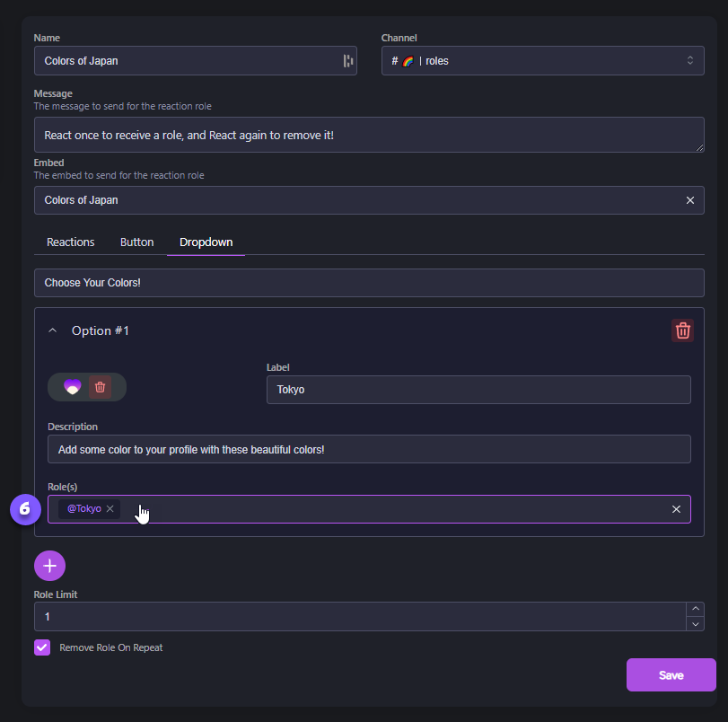728x722 pixels.
Task: Clear the Colors of Japan embed selection
Action: click(689, 200)
